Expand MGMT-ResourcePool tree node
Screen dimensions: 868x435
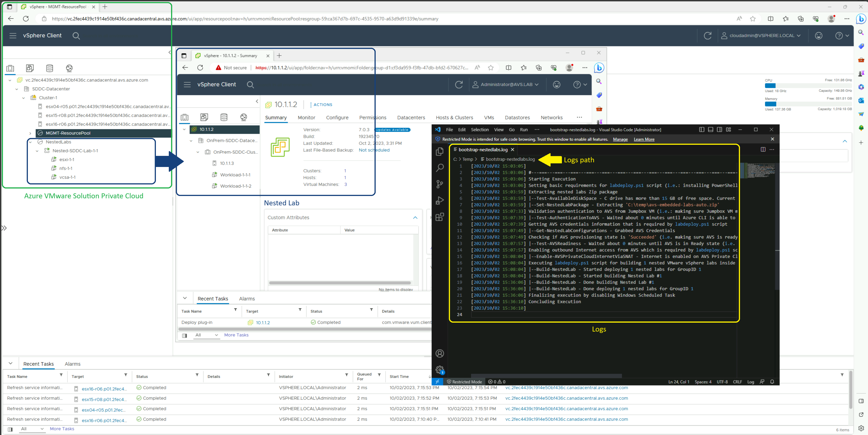(30, 133)
